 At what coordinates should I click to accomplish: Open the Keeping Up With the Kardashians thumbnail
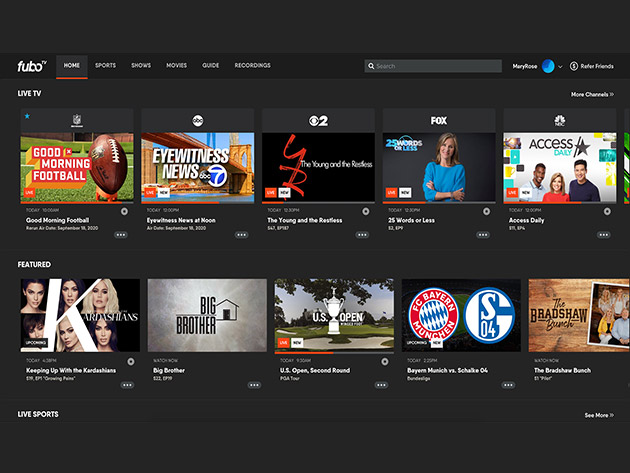[80, 315]
